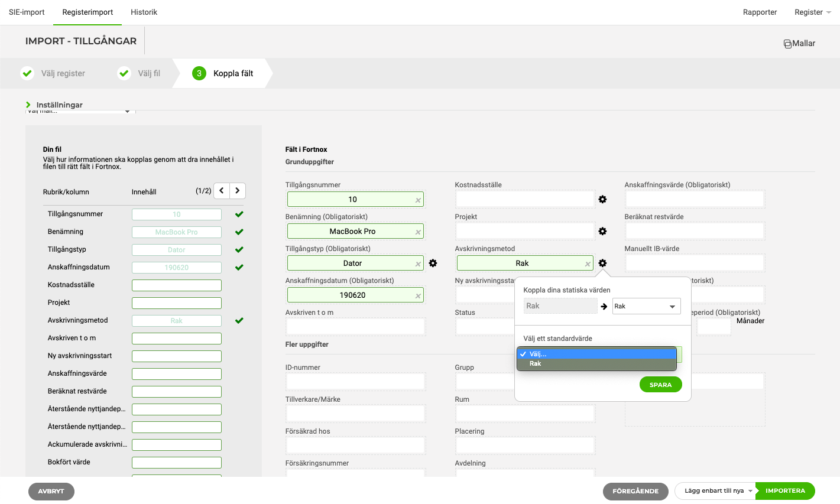Image resolution: width=840 pixels, height=504 pixels.
Task: Remove MacBook Pro from Benämning field
Action: (x=418, y=232)
